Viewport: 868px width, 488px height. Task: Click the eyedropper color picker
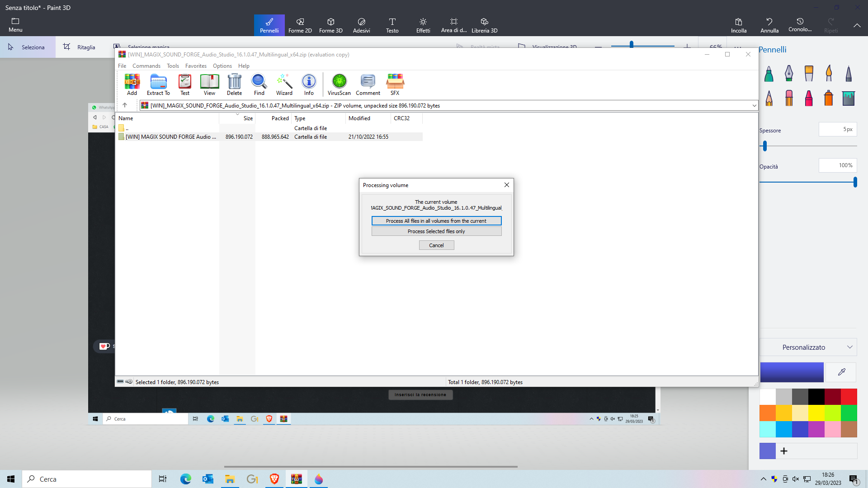click(x=841, y=372)
